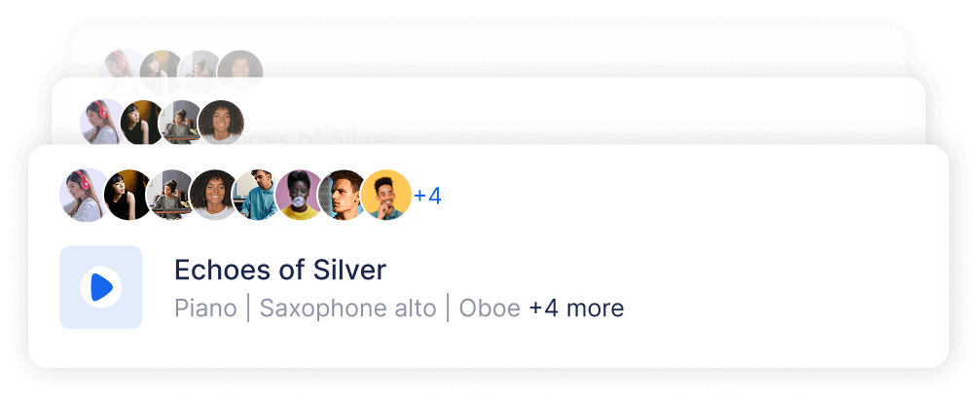
Task: Expand the +4 additional collaborators
Action: click(428, 197)
